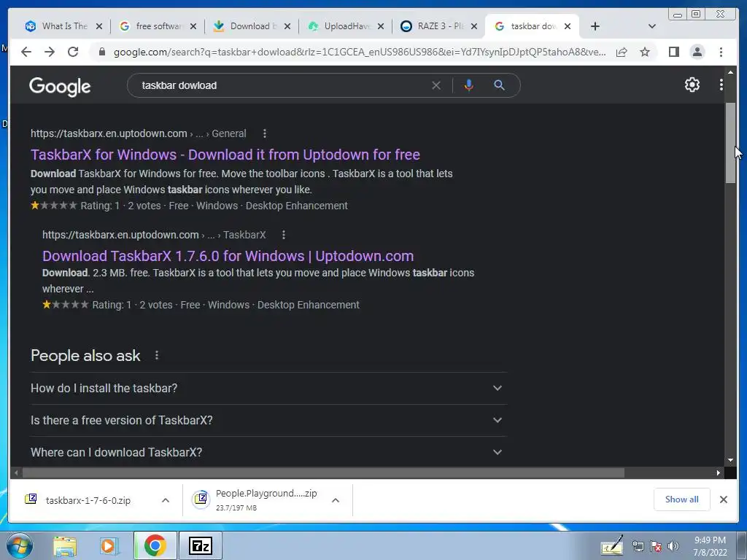Go back to the previous page
The image size is (747, 560).
pyautogui.click(x=26, y=52)
